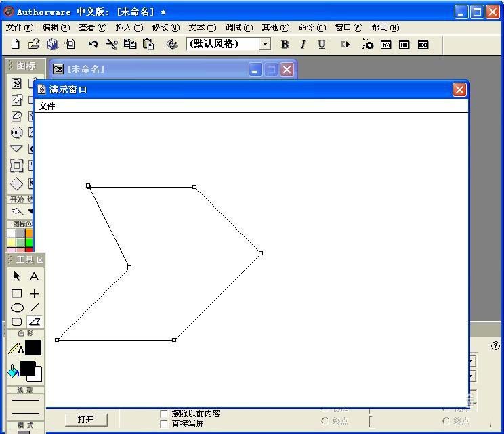
Task: Open the 文件 menu in main menu bar
Action: (20, 28)
